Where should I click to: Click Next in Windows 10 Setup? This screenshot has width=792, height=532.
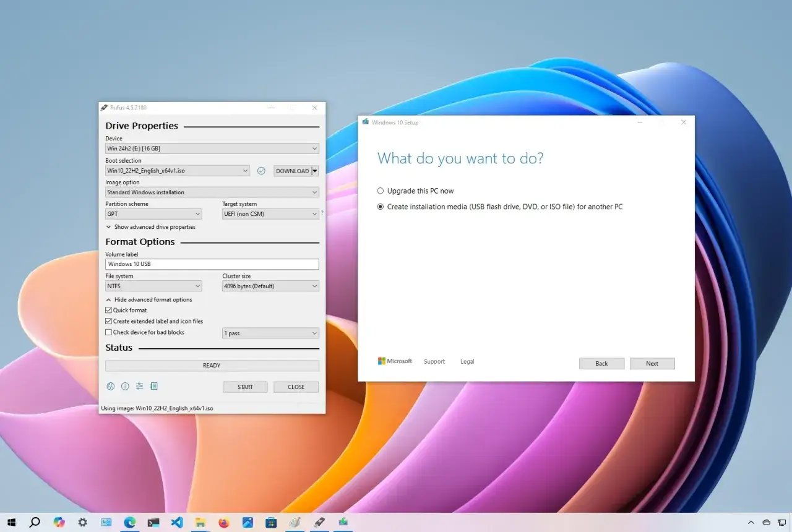652,364
